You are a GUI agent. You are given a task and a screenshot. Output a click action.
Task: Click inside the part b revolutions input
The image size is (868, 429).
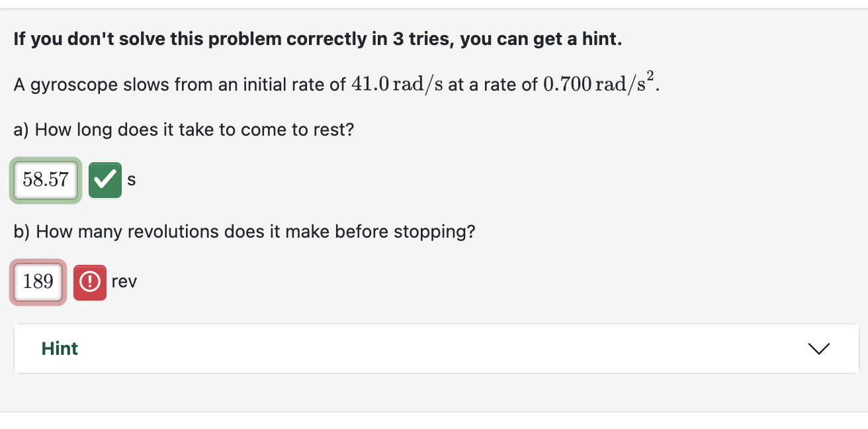38,281
